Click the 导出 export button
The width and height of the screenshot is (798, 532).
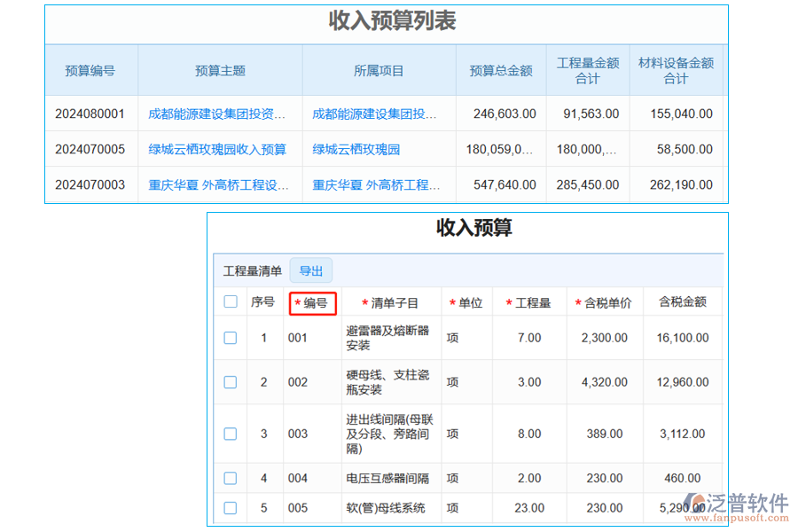(311, 270)
